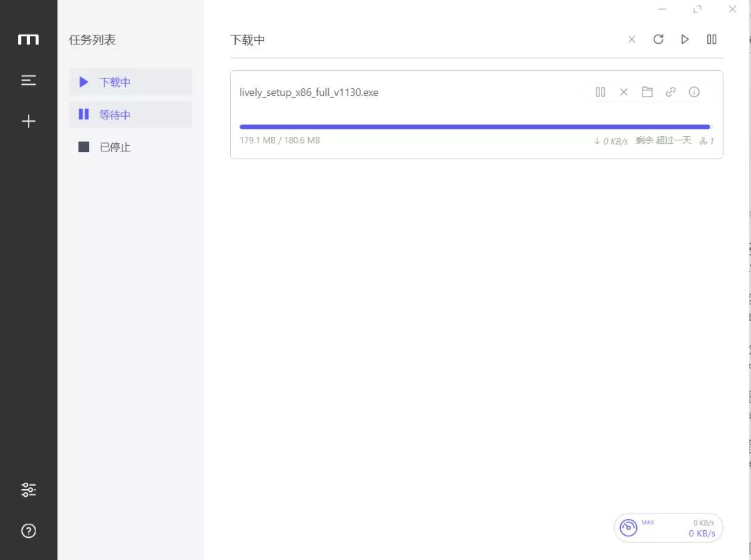751x560 pixels.
Task: Open the download folder for lively_setup
Action: point(647,92)
